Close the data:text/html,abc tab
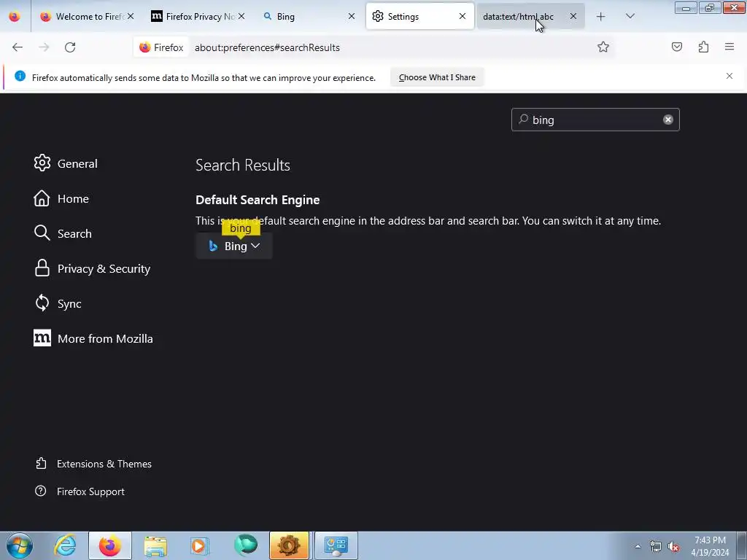The width and height of the screenshot is (747, 560). point(573,16)
